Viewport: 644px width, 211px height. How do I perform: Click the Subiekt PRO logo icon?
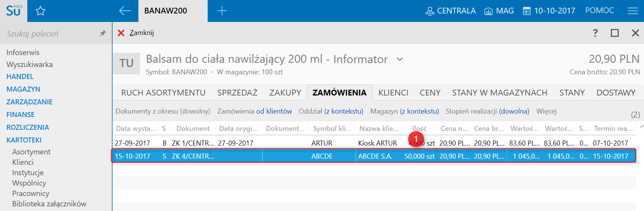click(14, 10)
